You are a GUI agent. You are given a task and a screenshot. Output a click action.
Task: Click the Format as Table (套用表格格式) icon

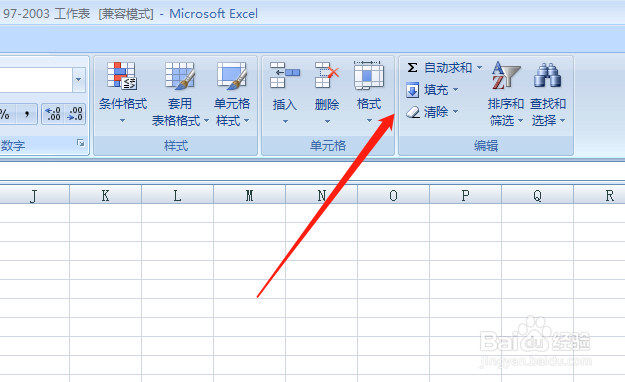[180, 76]
